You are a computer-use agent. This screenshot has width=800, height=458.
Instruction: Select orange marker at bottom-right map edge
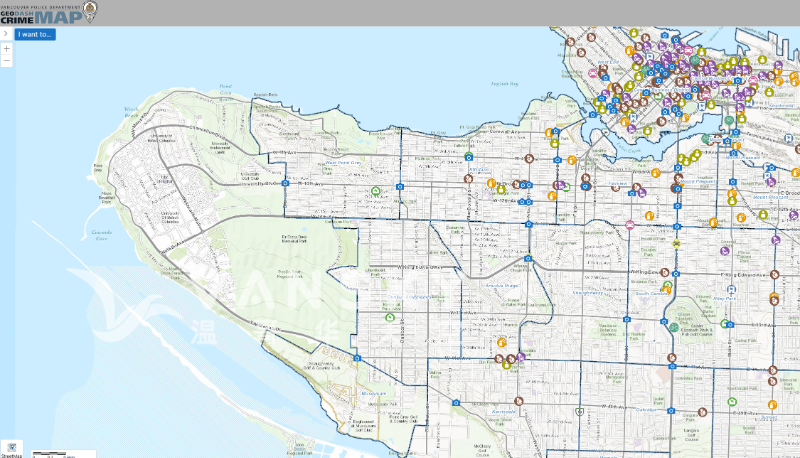pyautogui.click(x=773, y=405)
